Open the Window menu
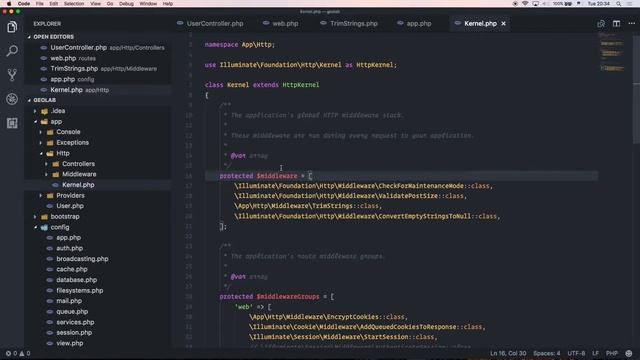This screenshot has height=360, width=640. [x=148, y=4]
